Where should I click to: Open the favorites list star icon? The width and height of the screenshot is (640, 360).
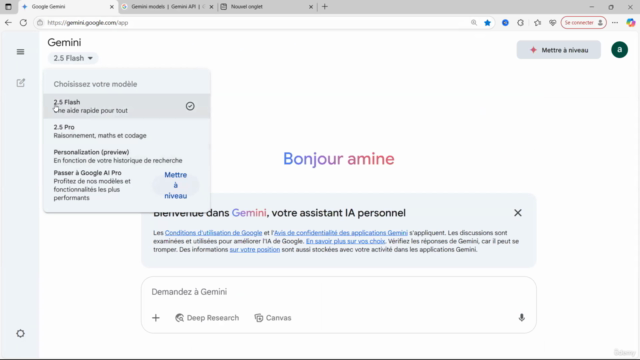click(537, 23)
